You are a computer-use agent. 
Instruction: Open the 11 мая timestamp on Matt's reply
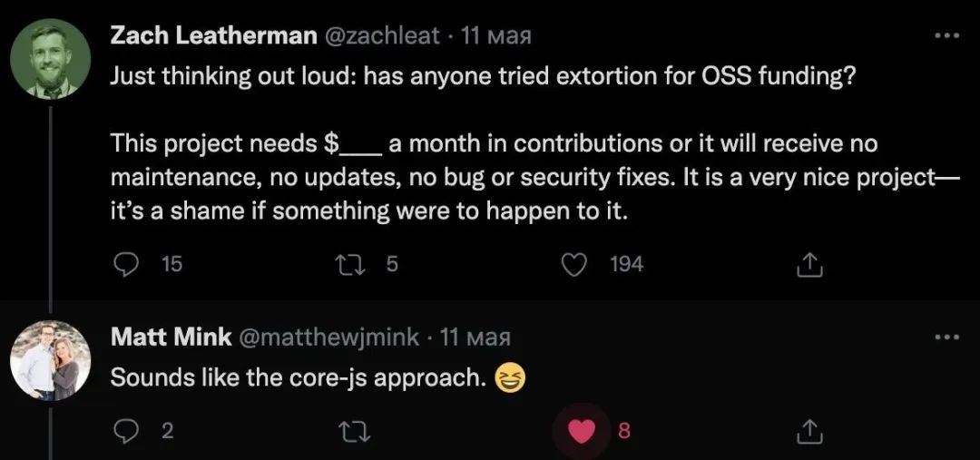tap(475, 338)
